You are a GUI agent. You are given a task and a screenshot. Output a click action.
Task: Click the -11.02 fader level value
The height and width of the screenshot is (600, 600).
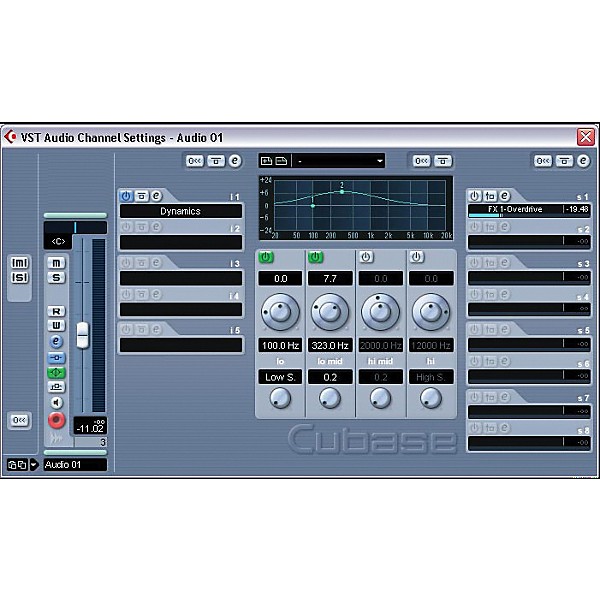[90, 429]
